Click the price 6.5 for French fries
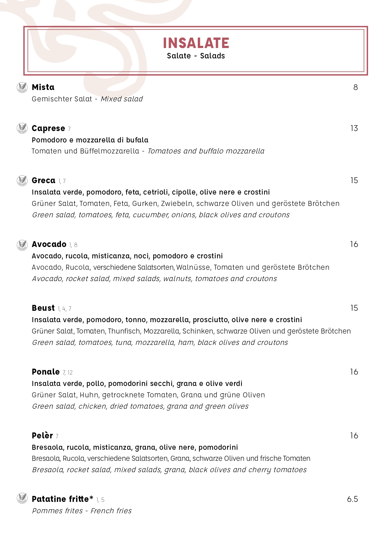 (352, 499)
